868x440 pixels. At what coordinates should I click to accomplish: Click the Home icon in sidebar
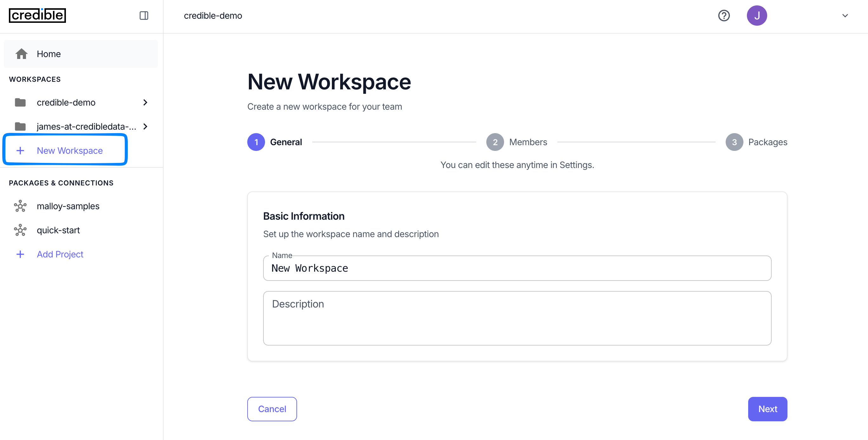click(22, 54)
